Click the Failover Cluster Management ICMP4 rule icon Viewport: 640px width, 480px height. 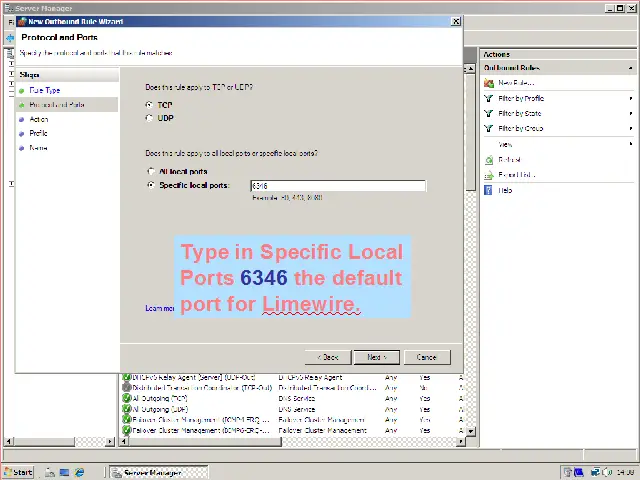coord(127,419)
